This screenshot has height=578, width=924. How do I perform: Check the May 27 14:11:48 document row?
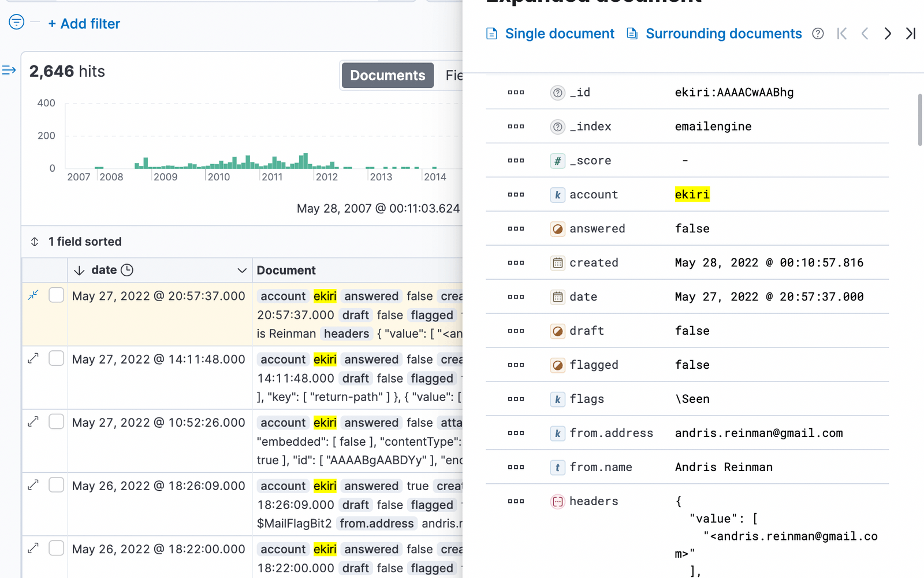click(x=56, y=358)
